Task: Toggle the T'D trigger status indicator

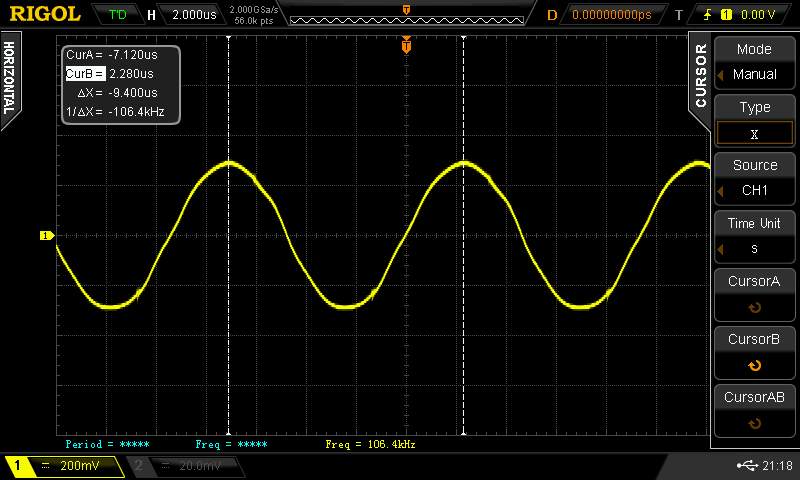Action: [118, 14]
